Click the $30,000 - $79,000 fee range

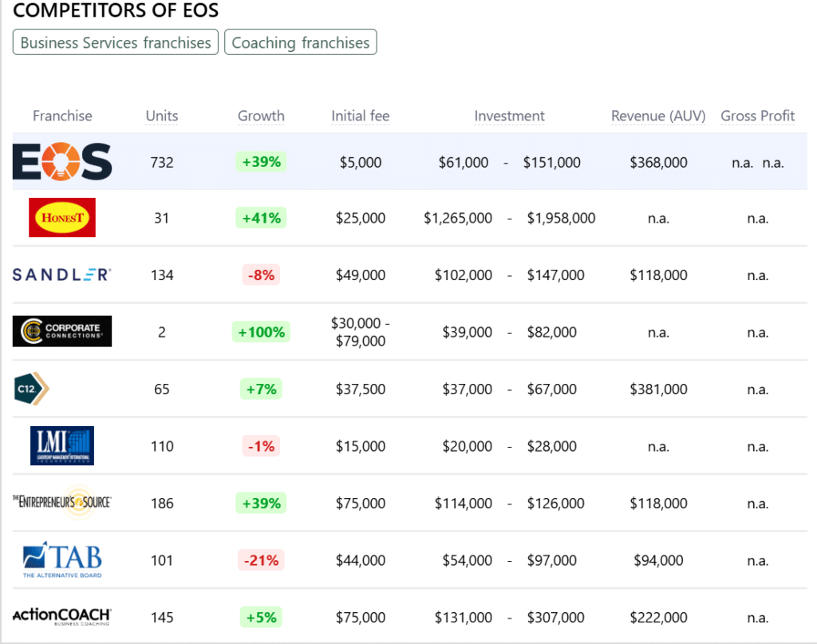(361, 332)
